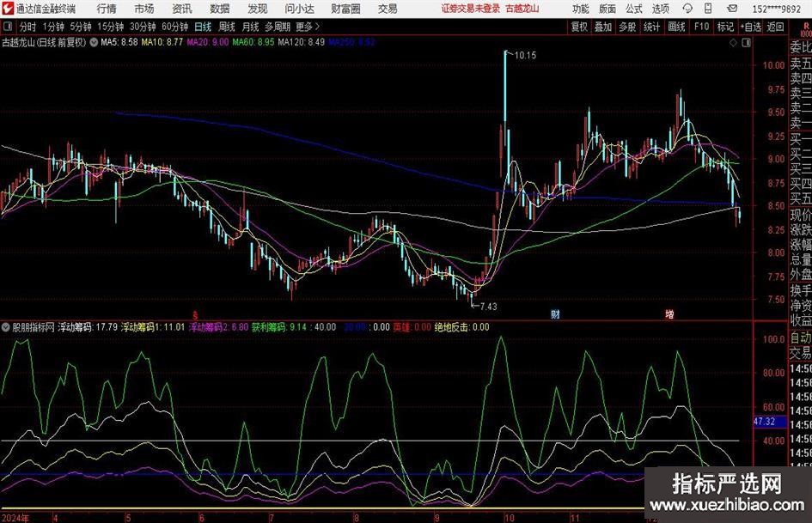Click the 获利筹码: 9.14 indicator value
The height and width of the screenshot is (523, 812).
pos(279,327)
